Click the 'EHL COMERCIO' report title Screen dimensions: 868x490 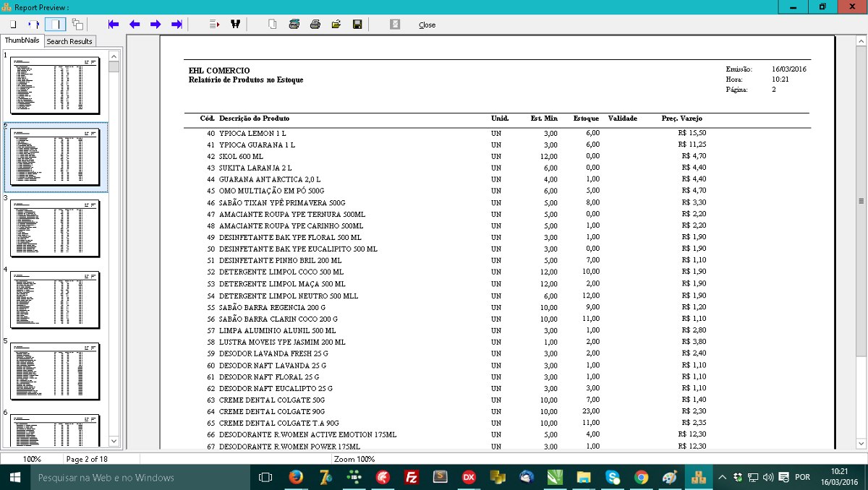click(219, 70)
